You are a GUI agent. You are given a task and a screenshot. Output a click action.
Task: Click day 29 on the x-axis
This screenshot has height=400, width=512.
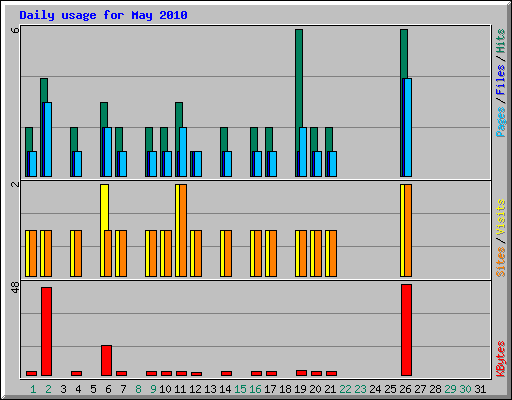(450, 389)
